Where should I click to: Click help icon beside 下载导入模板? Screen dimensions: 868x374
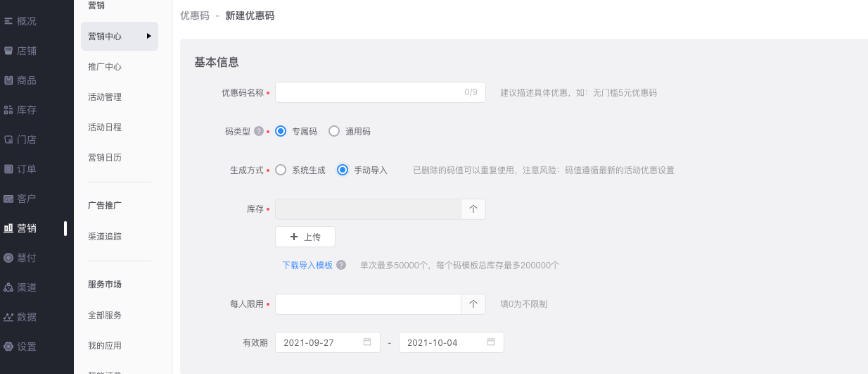[x=341, y=266]
